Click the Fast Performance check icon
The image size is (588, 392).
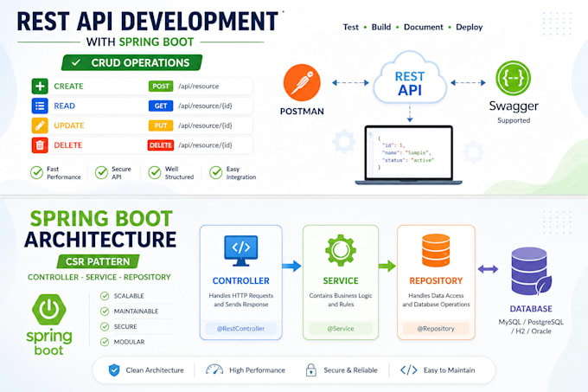36,172
